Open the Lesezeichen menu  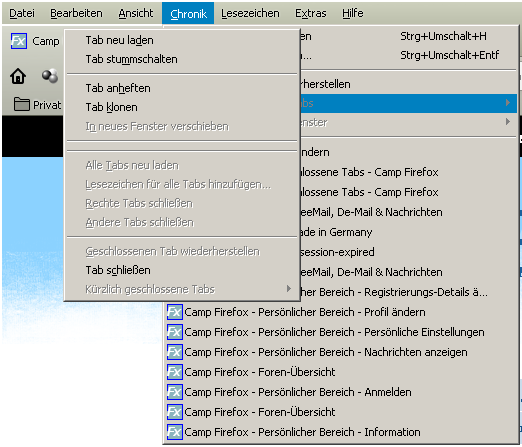pyautogui.click(x=250, y=13)
